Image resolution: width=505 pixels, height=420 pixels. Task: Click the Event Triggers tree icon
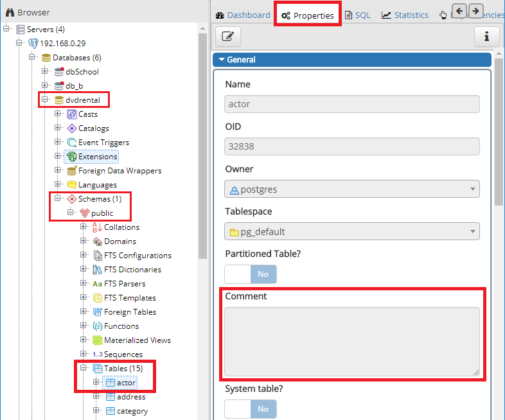point(72,143)
